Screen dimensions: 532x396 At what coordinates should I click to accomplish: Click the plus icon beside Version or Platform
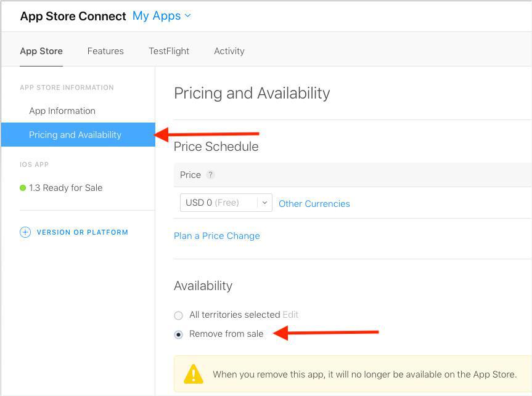coord(25,232)
